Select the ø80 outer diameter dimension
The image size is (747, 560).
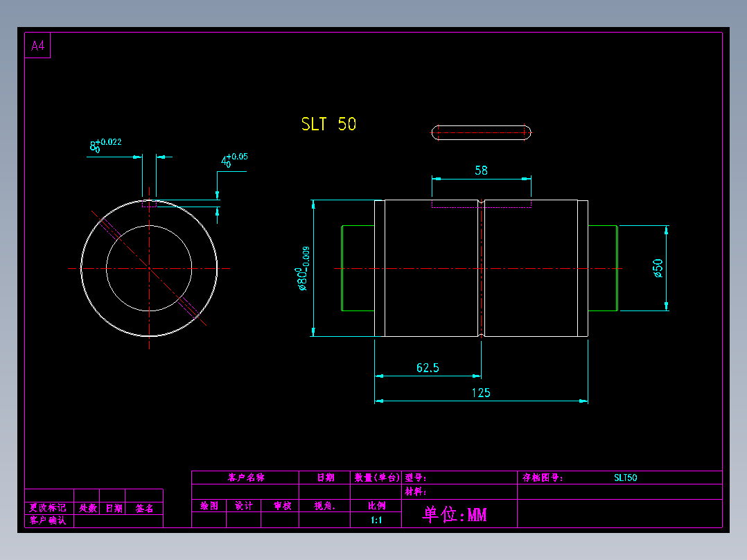tap(303, 268)
